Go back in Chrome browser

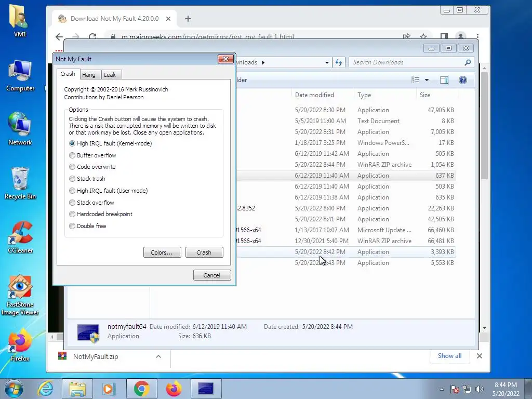59,37
